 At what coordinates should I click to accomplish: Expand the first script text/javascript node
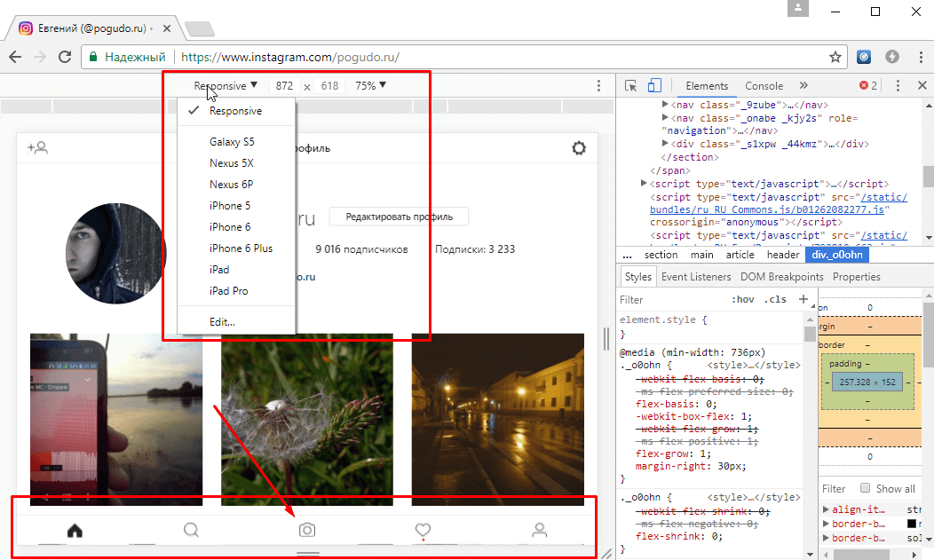644,184
